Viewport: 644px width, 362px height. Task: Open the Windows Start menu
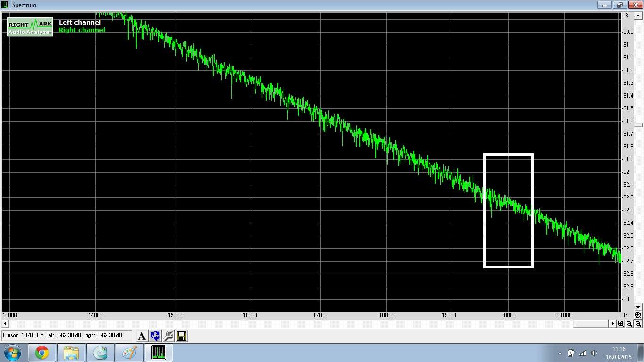tap(12, 353)
